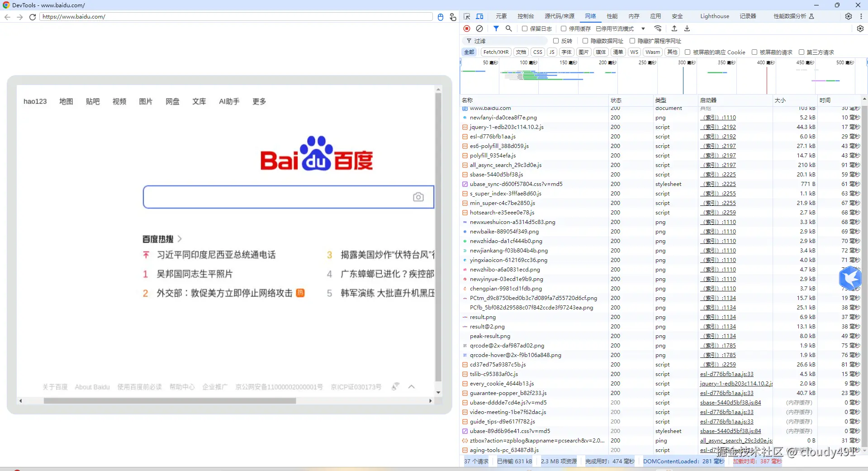This screenshot has height=471, width=868.
Task: Export network log as HAR file
Action: point(687,29)
